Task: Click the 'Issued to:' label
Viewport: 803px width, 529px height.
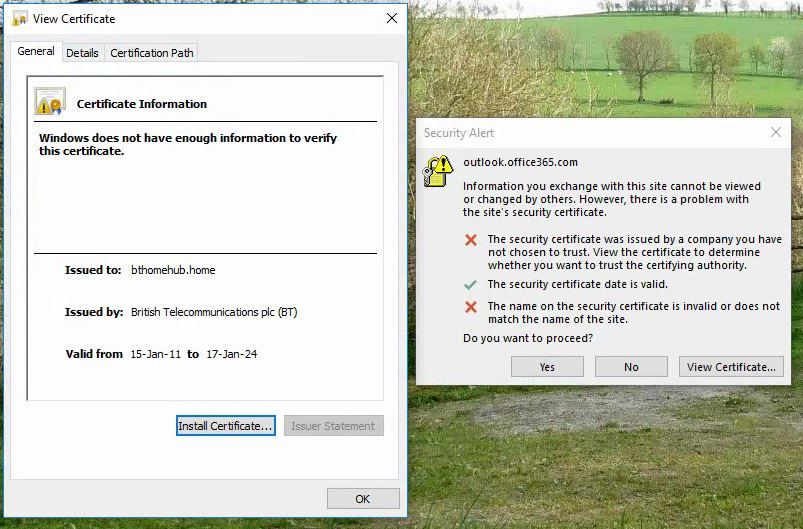Action: tap(93, 270)
